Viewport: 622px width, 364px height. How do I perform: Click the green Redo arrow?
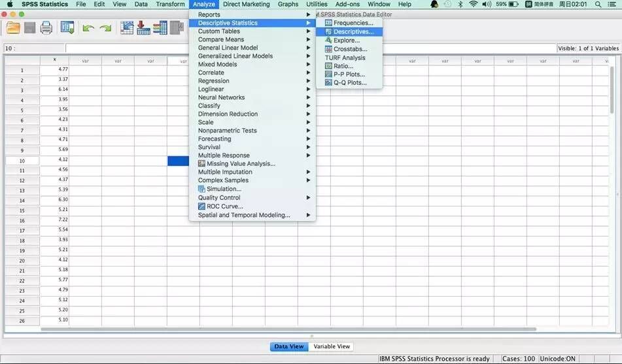tap(105, 28)
